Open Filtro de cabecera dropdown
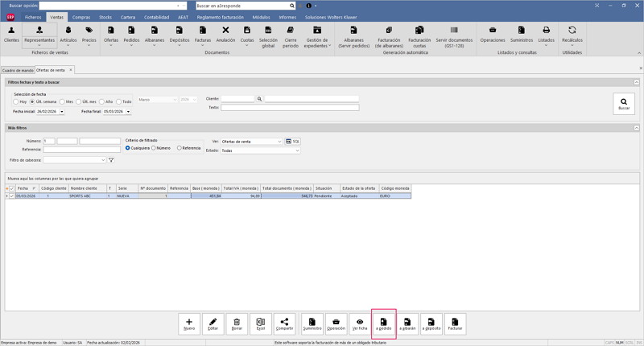644x346 pixels. coord(103,160)
